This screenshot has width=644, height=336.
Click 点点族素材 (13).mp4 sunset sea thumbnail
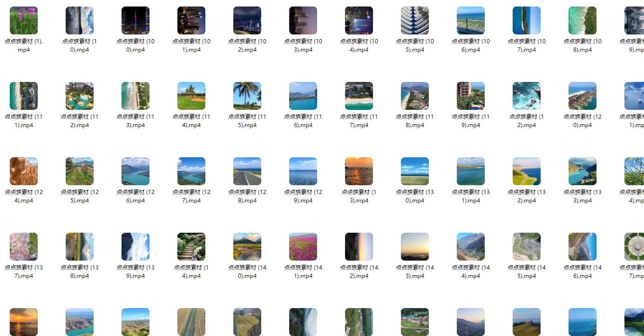point(359,171)
